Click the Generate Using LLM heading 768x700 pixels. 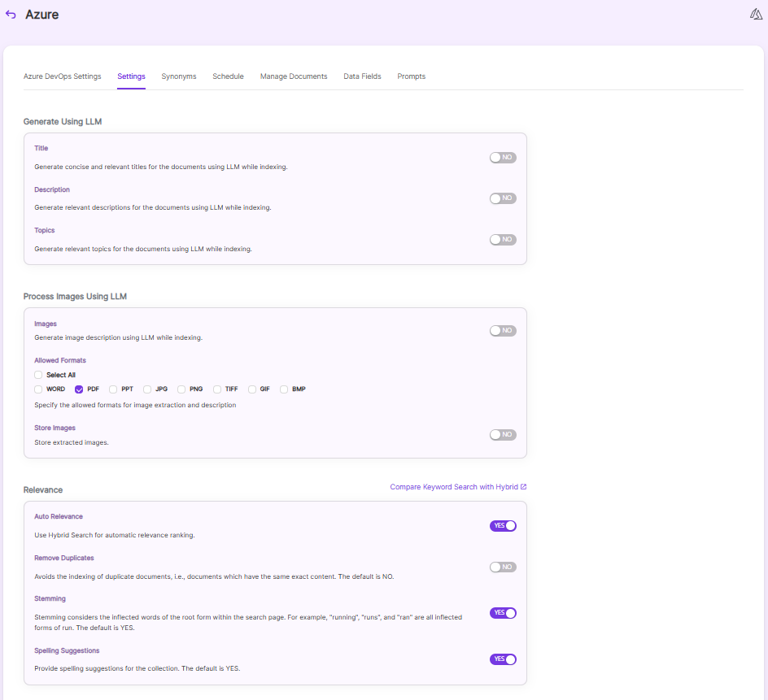point(63,121)
